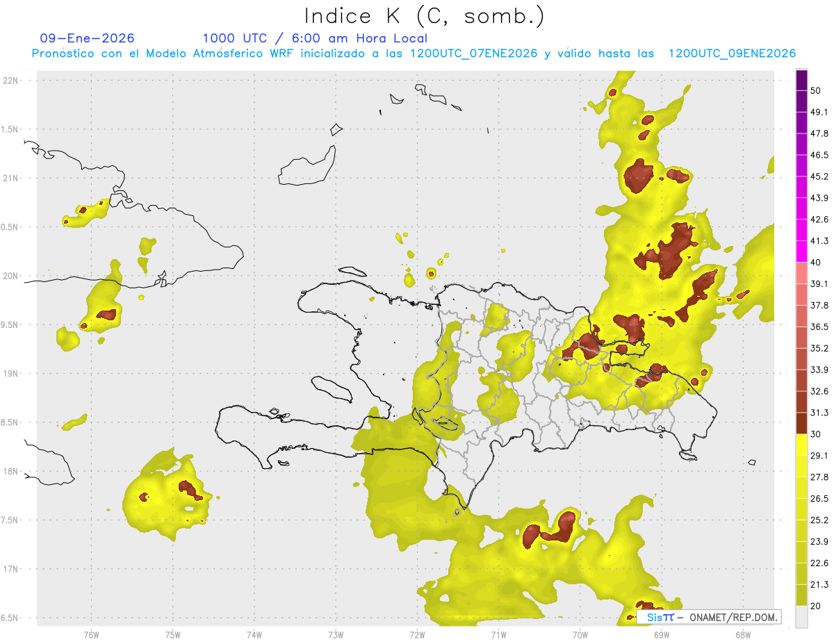Click the map title 'Indice K (C, somb.)'
Screen dimensions: 834x644
pos(424,16)
